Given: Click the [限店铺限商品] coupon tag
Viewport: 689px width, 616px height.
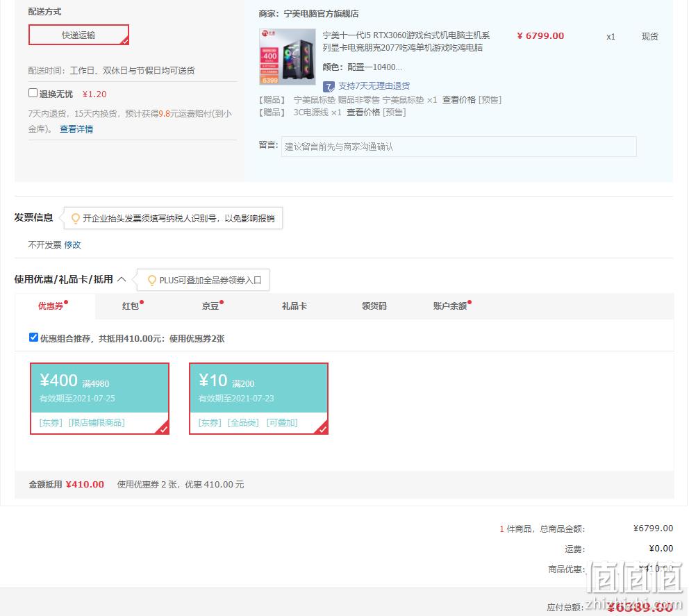Looking at the screenshot, I should point(97,423).
